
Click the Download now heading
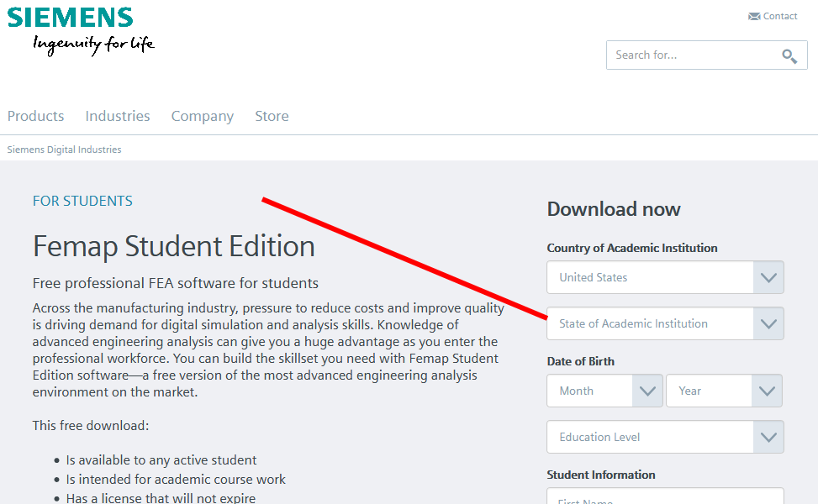click(614, 208)
